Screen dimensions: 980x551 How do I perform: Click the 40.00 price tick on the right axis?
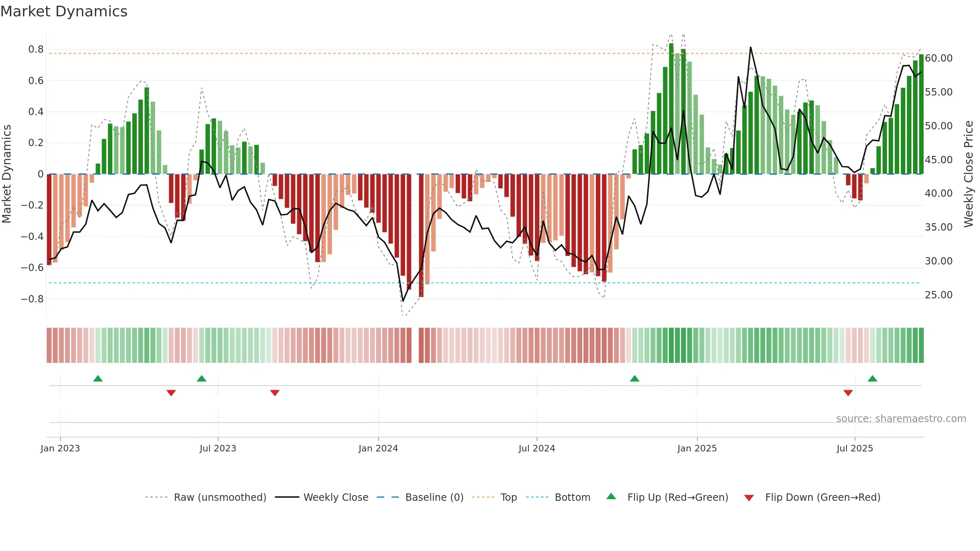pyautogui.click(x=939, y=193)
